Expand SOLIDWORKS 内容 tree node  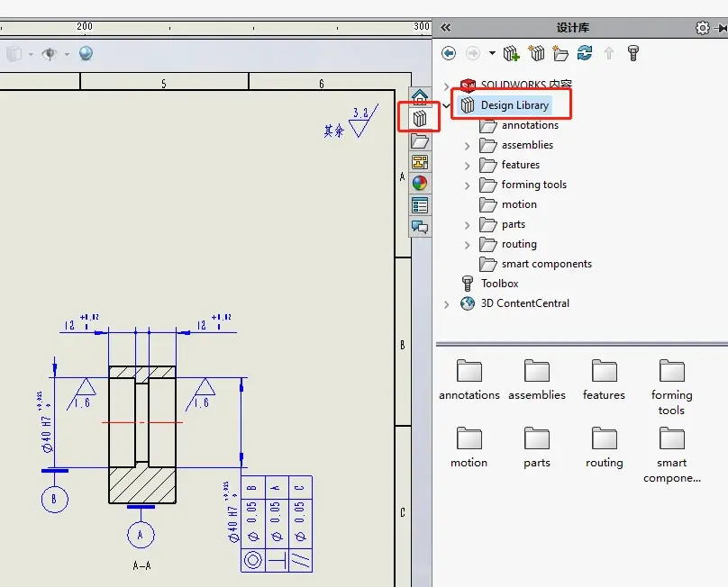(446, 86)
